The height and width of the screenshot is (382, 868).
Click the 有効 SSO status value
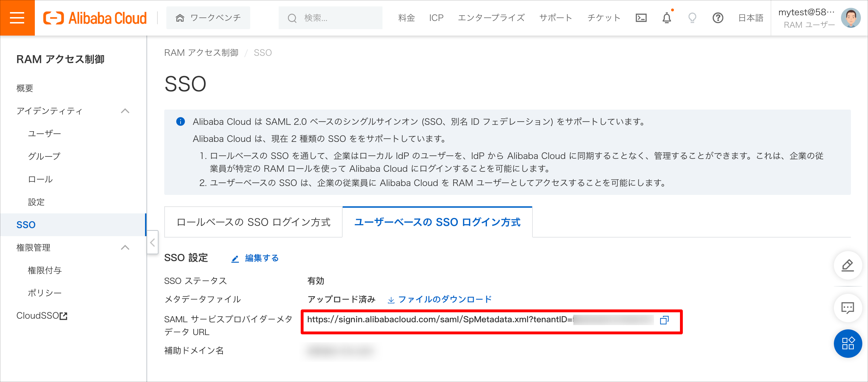tap(316, 281)
